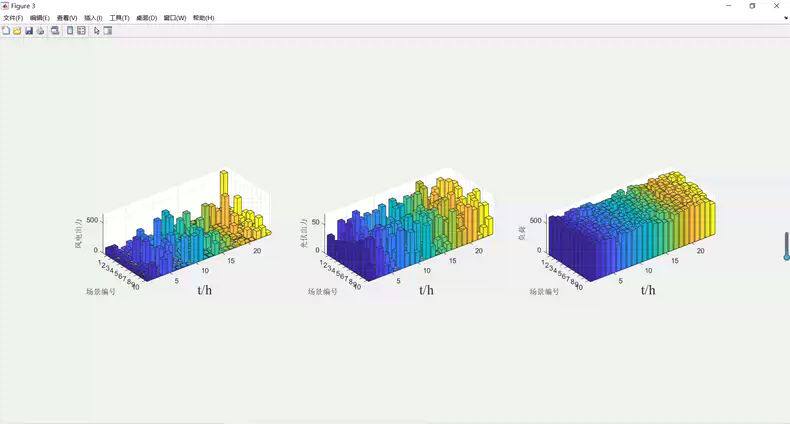Select the wind power 3D bar chart

coord(189,229)
